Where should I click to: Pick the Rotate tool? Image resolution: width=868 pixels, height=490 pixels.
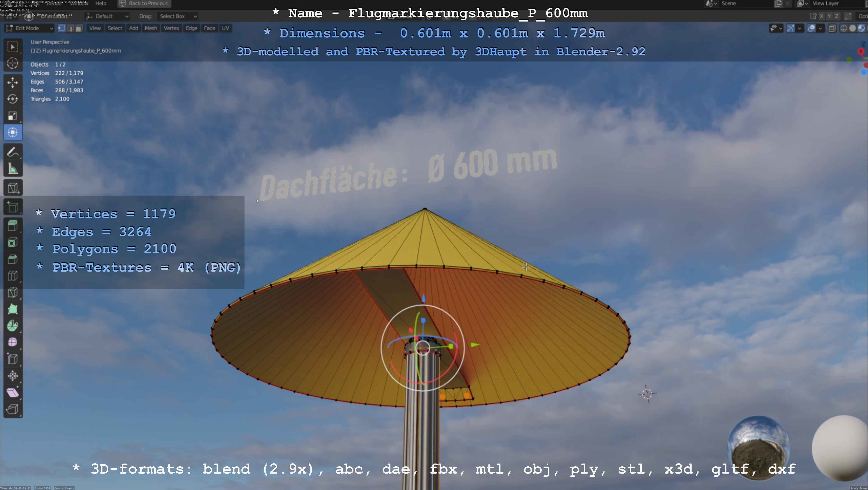(x=13, y=99)
